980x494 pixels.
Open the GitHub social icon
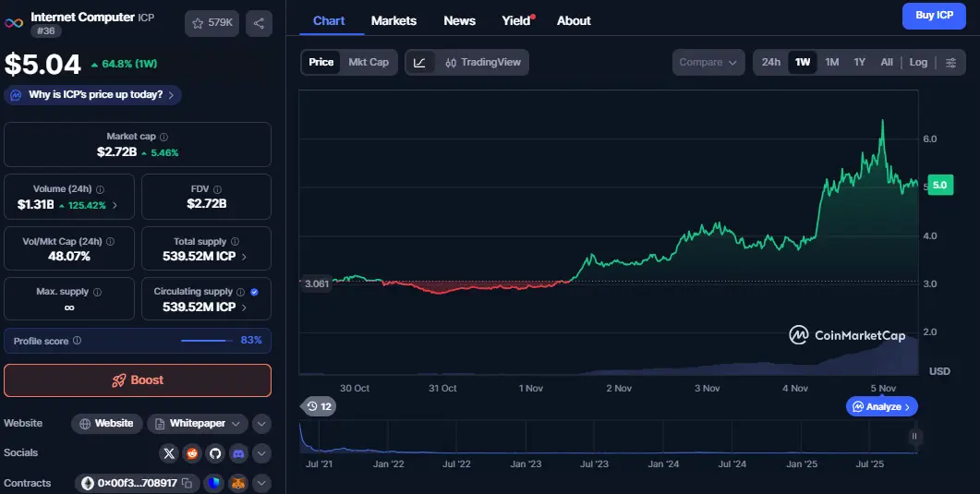click(215, 453)
